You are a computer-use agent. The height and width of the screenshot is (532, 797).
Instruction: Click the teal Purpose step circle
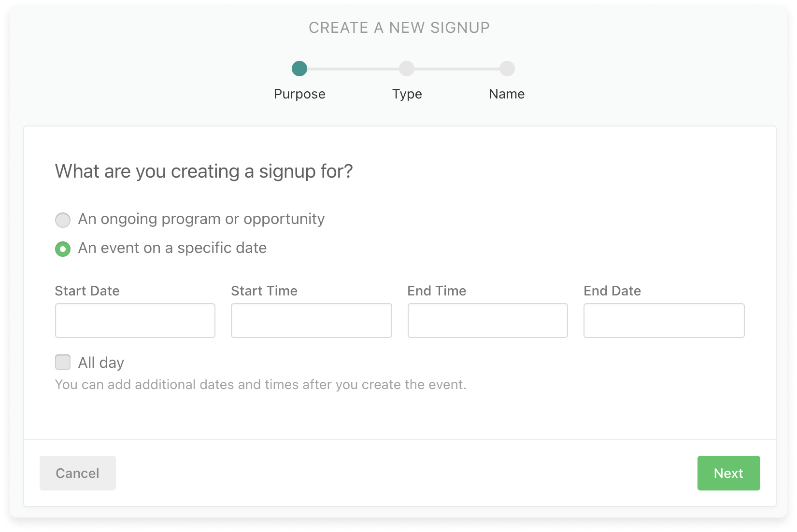pyautogui.click(x=299, y=69)
